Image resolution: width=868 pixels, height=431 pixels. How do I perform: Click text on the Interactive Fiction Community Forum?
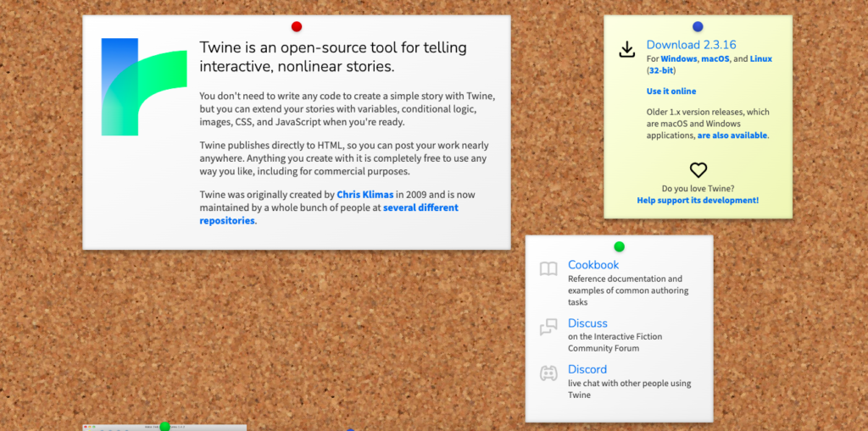615,342
